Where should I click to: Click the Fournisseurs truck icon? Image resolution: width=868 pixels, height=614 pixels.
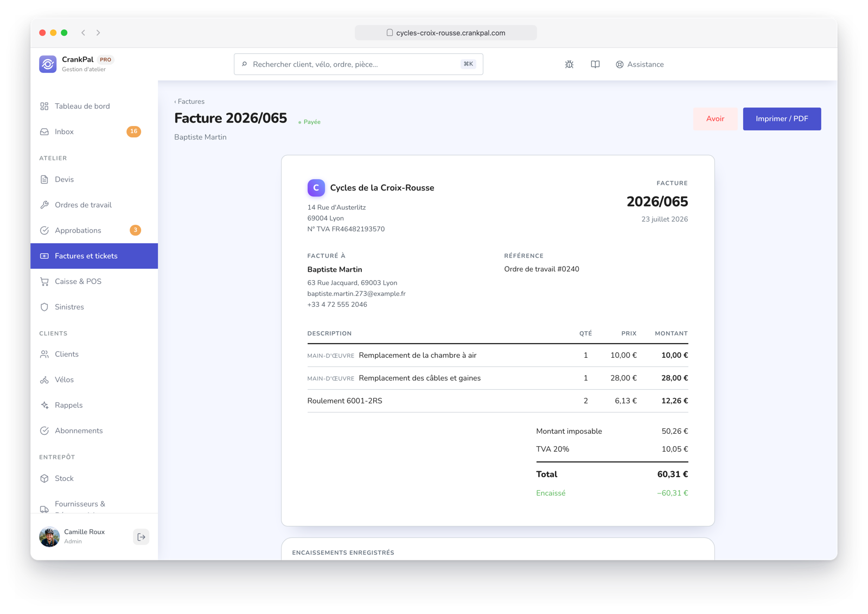click(x=44, y=509)
